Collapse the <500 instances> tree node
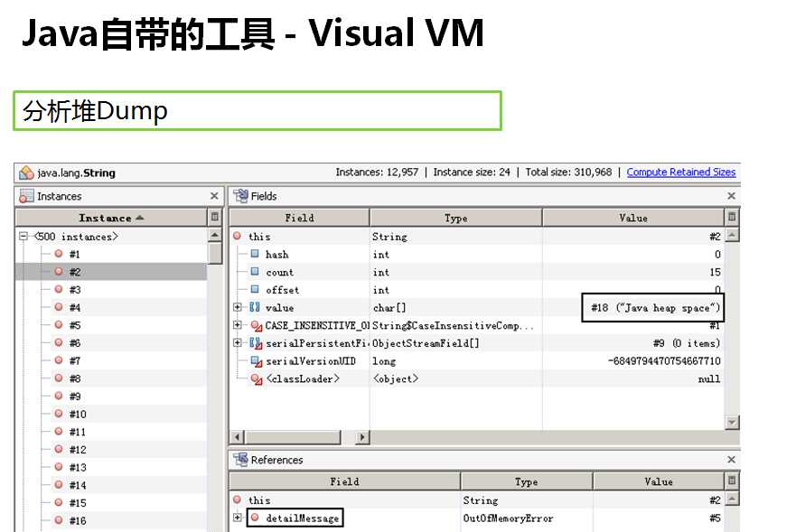 pos(23,236)
